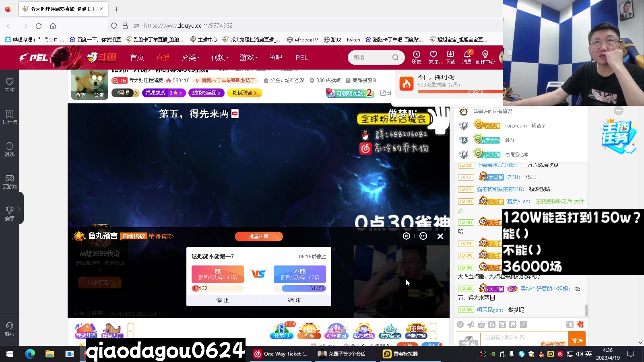Switch to the 首页 tab
The height and width of the screenshot is (362, 644).
point(137,58)
